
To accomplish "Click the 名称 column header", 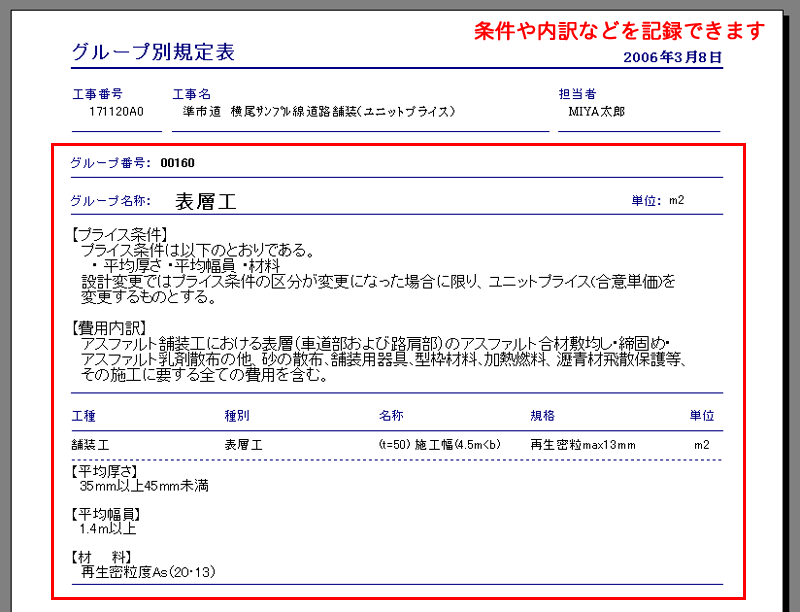I will click(391, 416).
